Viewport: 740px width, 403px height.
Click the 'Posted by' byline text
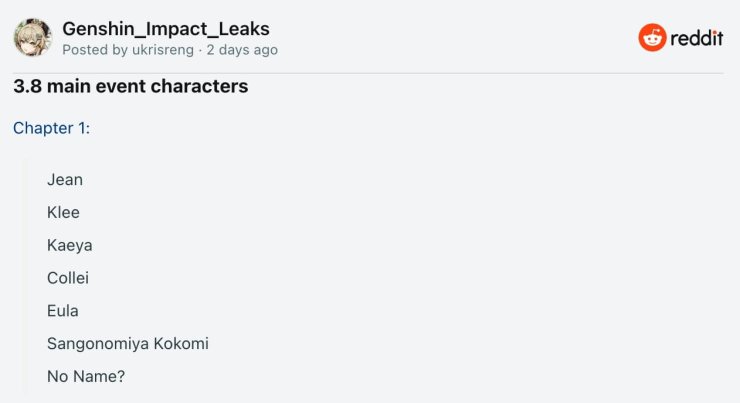pos(95,50)
